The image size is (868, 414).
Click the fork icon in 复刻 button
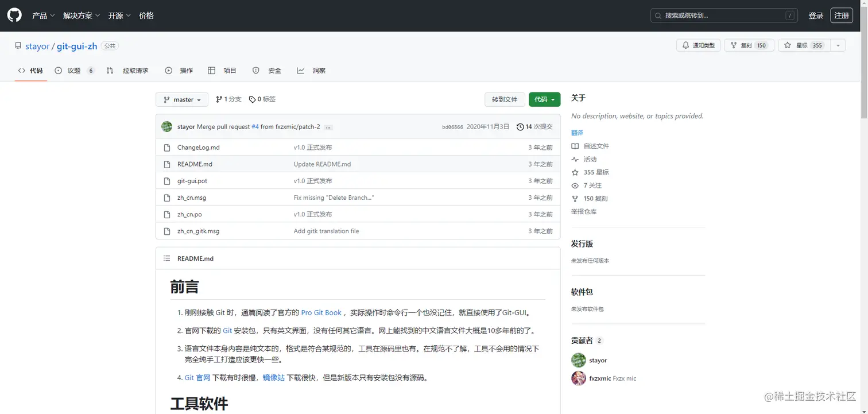pyautogui.click(x=733, y=45)
